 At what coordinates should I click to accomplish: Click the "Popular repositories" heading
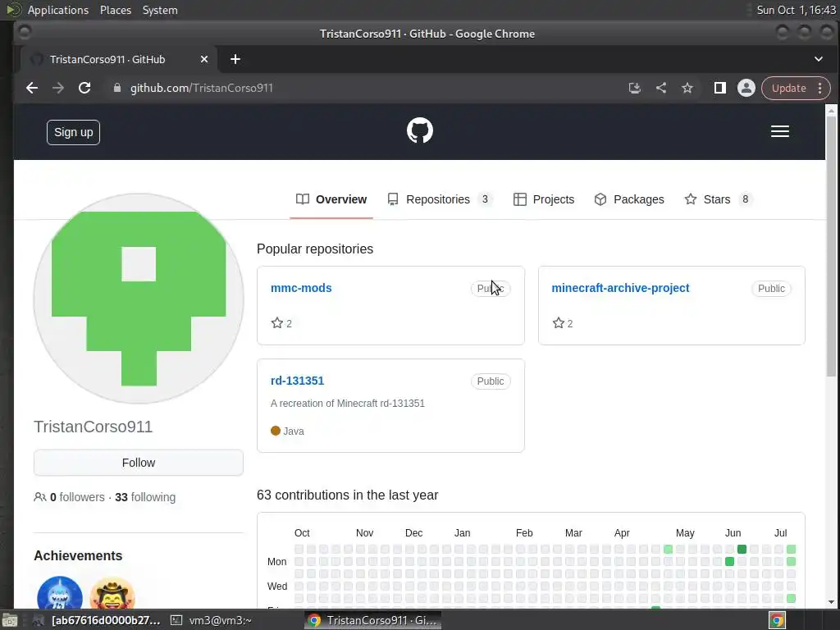coord(315,249)
